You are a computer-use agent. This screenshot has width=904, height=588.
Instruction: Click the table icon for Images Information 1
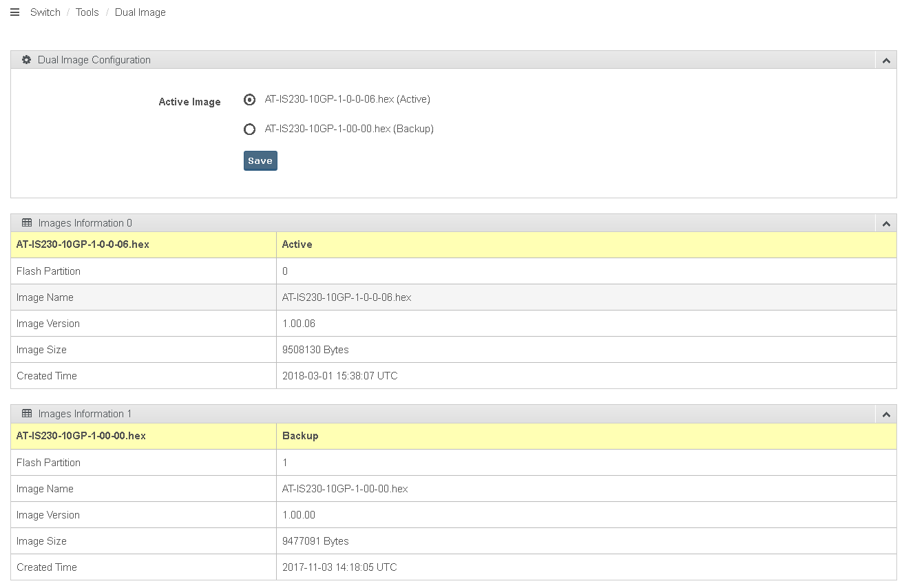(27, 414)
